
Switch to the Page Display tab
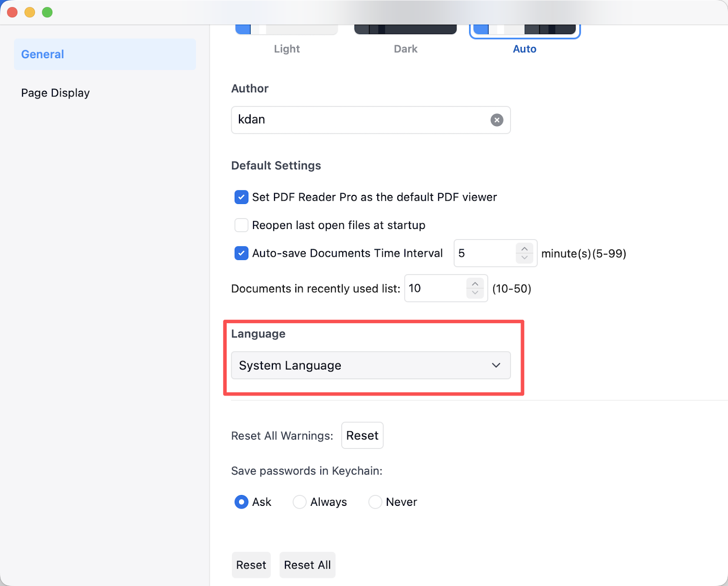(x=56, y=93)
